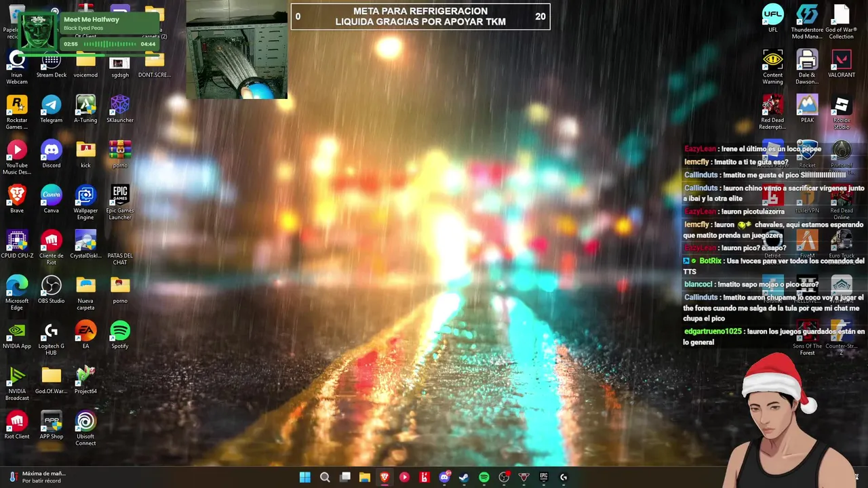Launch VALORANT from the desktop
Screen dimensions: 868x488
(842, 64)
